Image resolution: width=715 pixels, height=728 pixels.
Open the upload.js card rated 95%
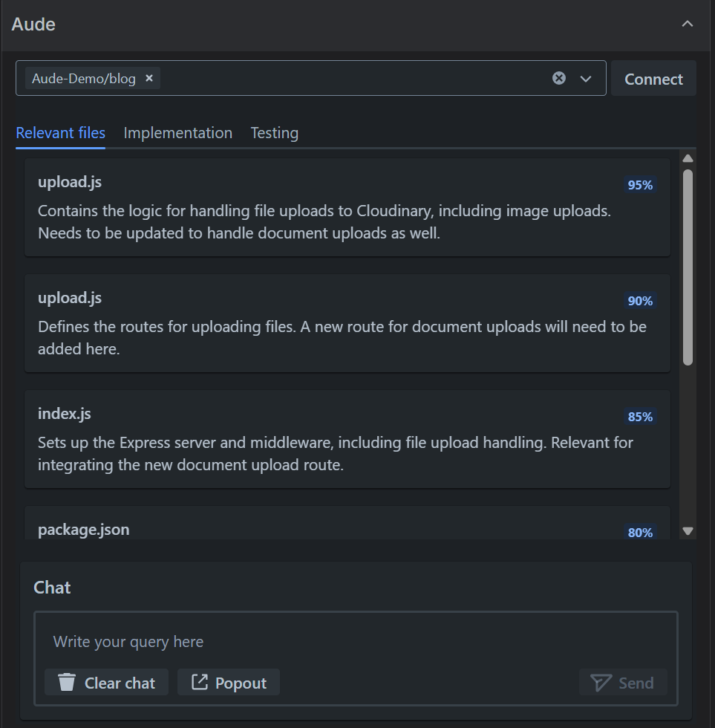coord(347,207)
